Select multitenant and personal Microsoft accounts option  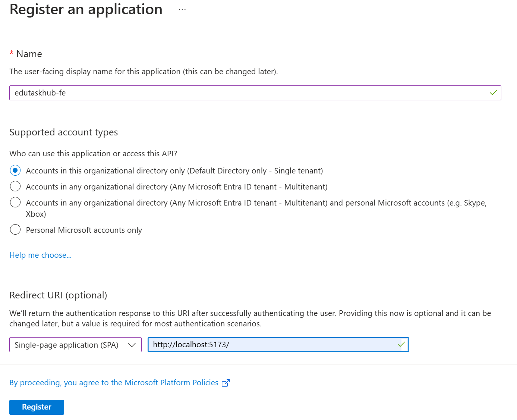coord(15,202)
